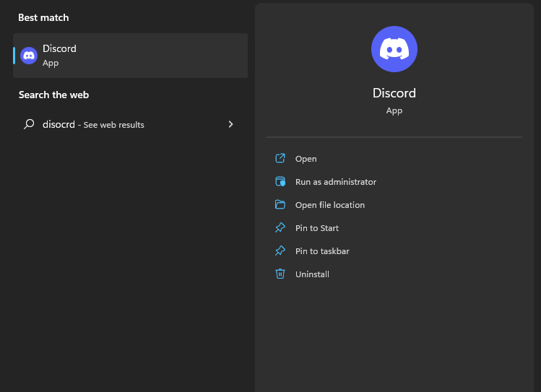This screenshot has width=541, height=392.
Task: Expand the disocrd web results chevron
Action: point(231,124)
